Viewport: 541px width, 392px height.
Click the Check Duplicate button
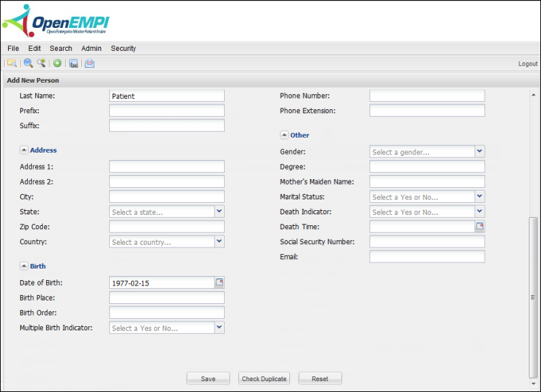click(264, 378)
